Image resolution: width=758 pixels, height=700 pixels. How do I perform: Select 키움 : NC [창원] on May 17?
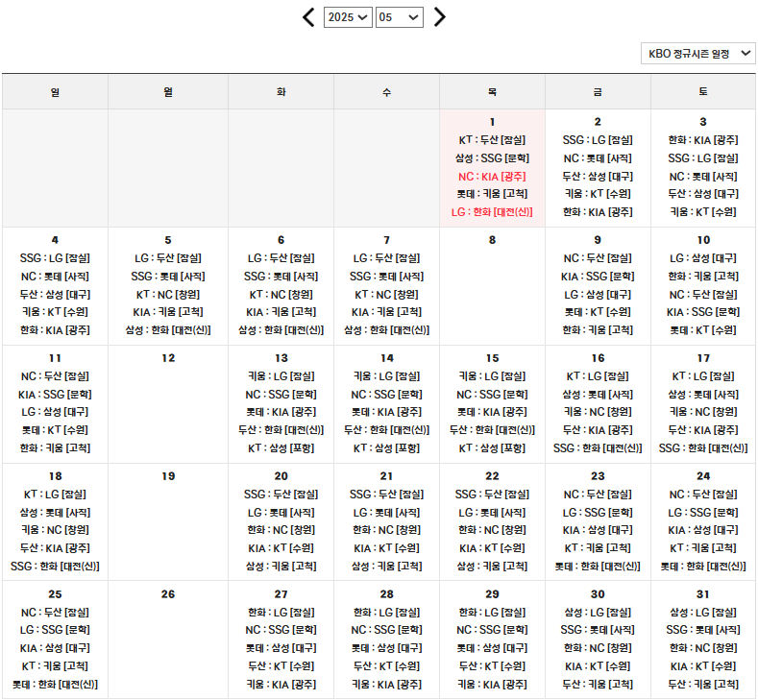(703, 412)
